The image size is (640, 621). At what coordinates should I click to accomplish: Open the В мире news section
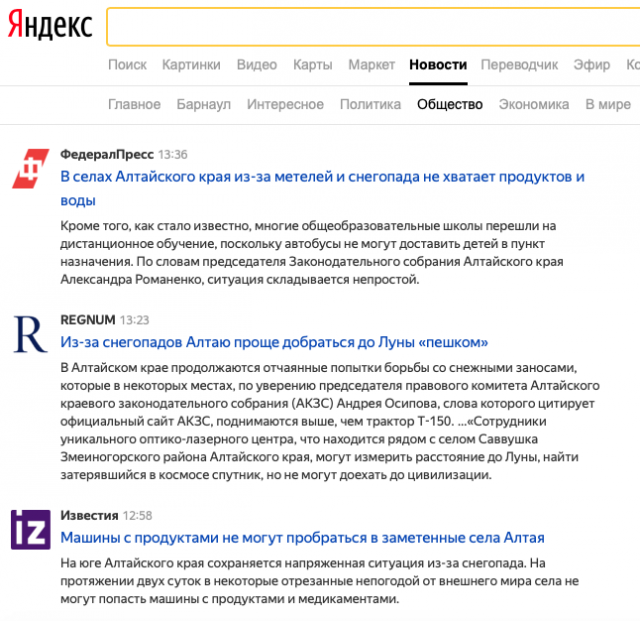608,104
